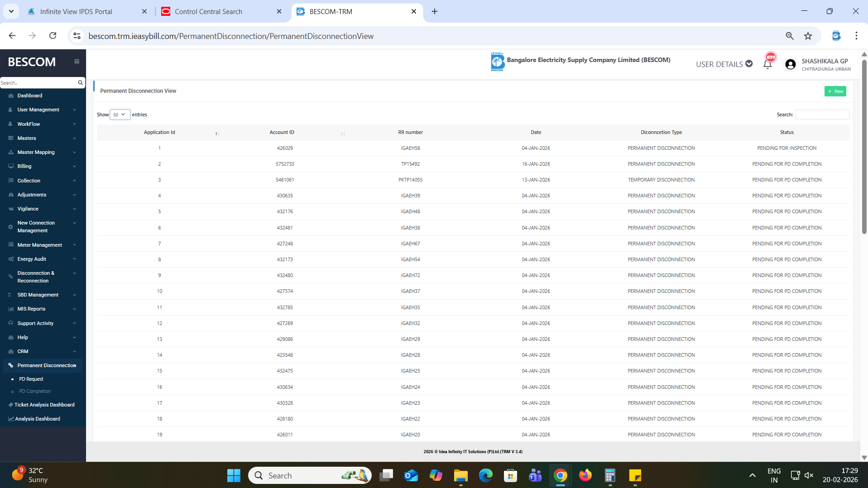868x488 pixels.
Task: Reload the page using refresh icon
Action: [x=53, y=36]
